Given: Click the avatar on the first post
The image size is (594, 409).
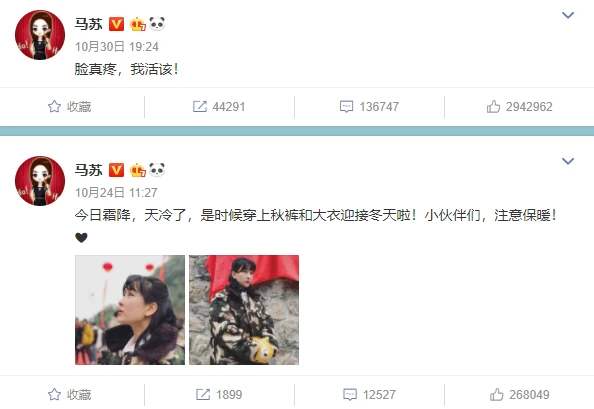Looking at the screenshot, I should point(40,35).
